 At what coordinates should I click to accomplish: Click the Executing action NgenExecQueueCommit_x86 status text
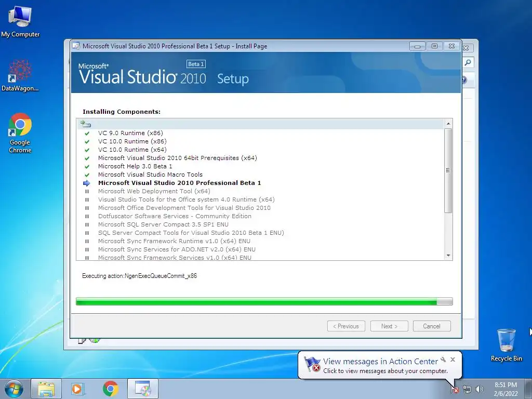[x=139, y=276]
